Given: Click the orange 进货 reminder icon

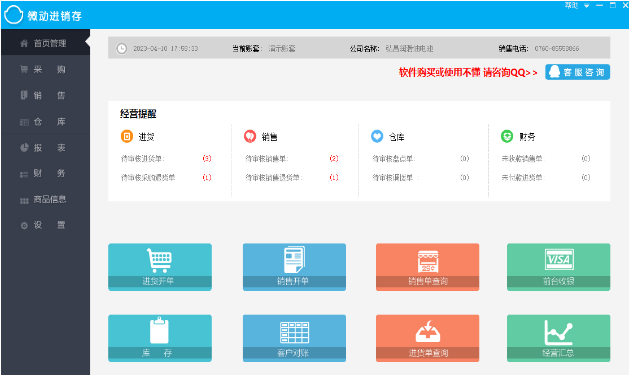Looking at the screenshot, I should coord(127,136).
